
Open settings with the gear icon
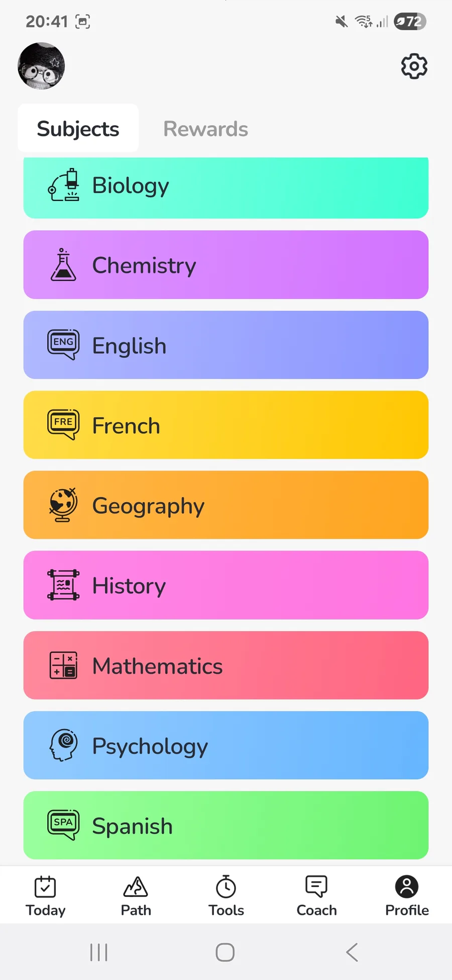(x=414, y=66)
